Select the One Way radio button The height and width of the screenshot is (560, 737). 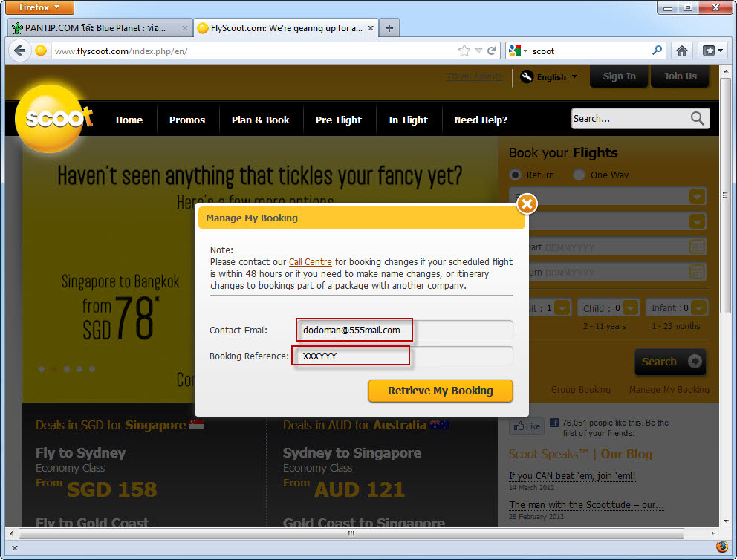(579, 175)
